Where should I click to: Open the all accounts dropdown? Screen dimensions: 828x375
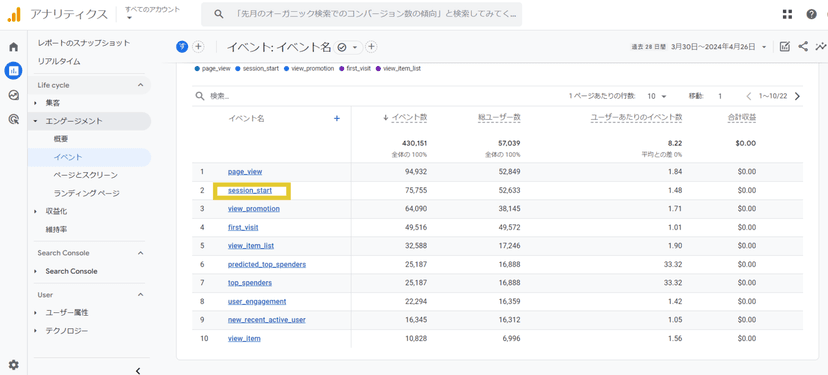coord(152,13)
